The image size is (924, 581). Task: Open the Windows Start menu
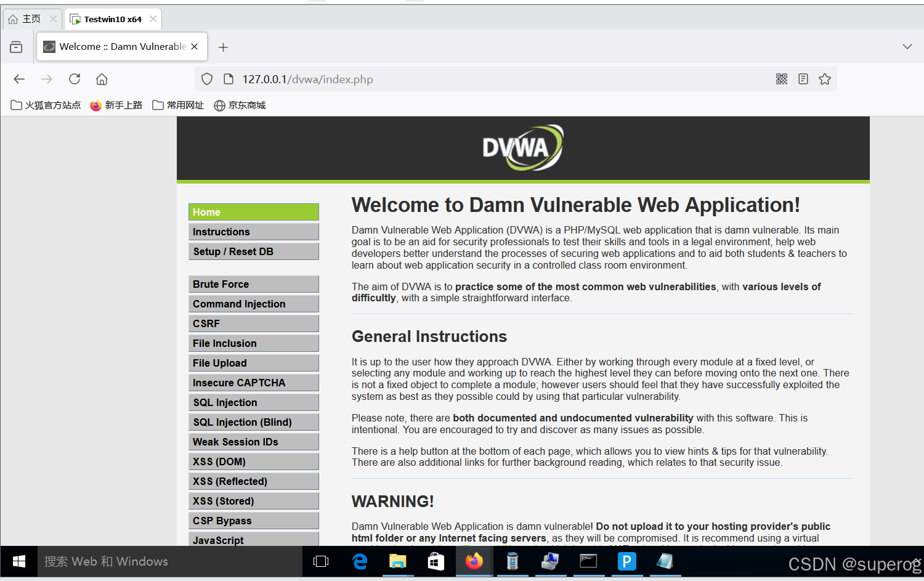(x=19, y=561)
